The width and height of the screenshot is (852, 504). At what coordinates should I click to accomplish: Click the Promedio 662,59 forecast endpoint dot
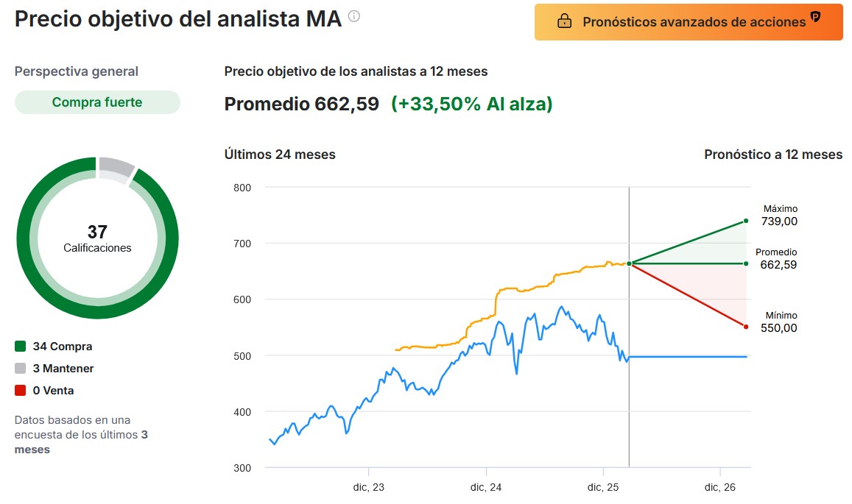coord(746,263)
